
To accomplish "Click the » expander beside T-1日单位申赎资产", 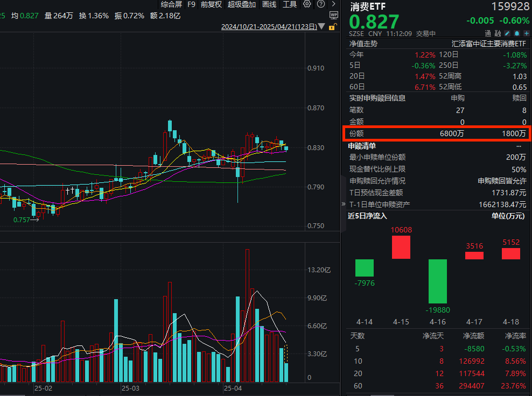I will (343, 204).
